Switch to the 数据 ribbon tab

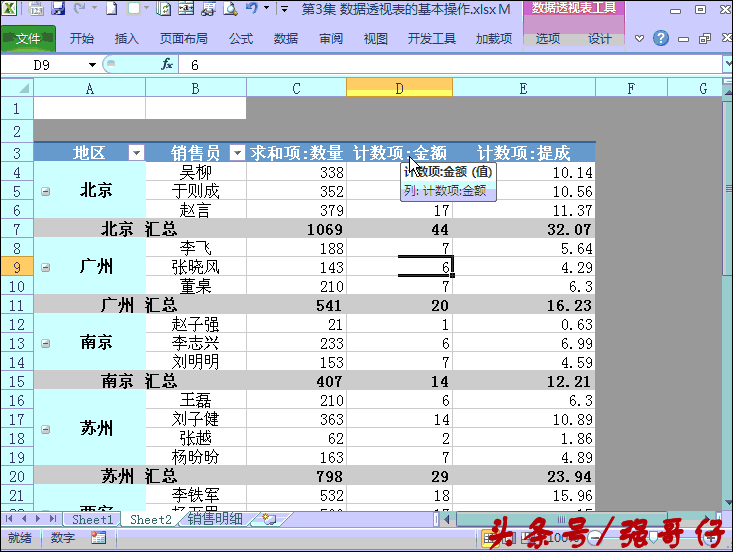(286, 38)
